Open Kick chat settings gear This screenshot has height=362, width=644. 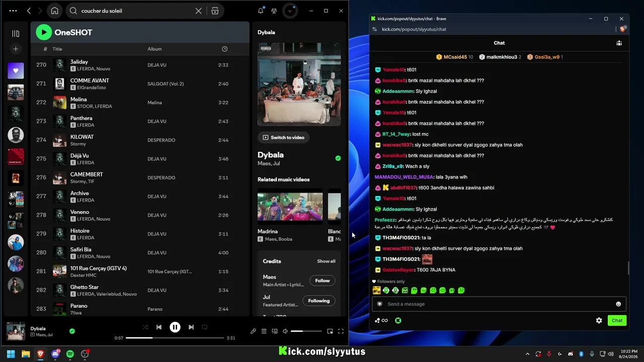pos(599,320)
